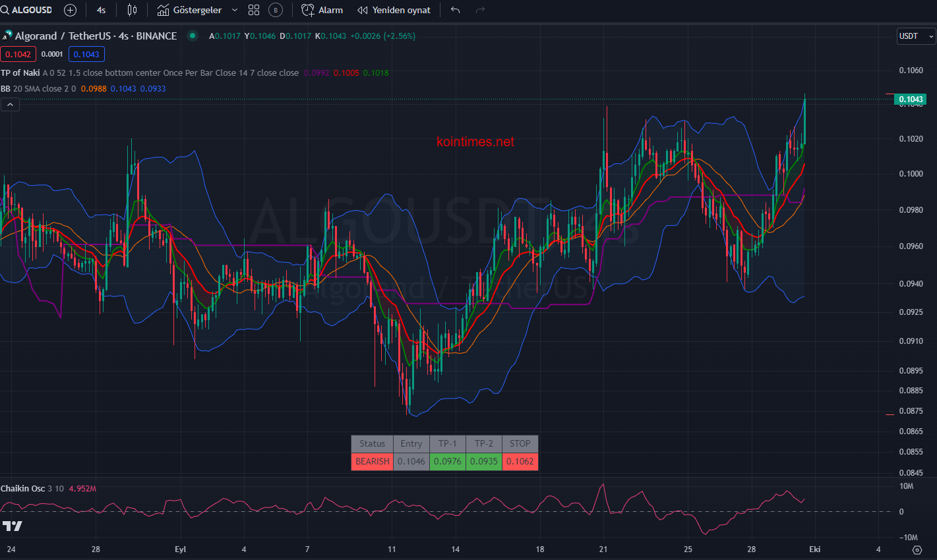Click the +0.0026 (+2.56%) change value
937x560 pixels.
coord(383,36)
